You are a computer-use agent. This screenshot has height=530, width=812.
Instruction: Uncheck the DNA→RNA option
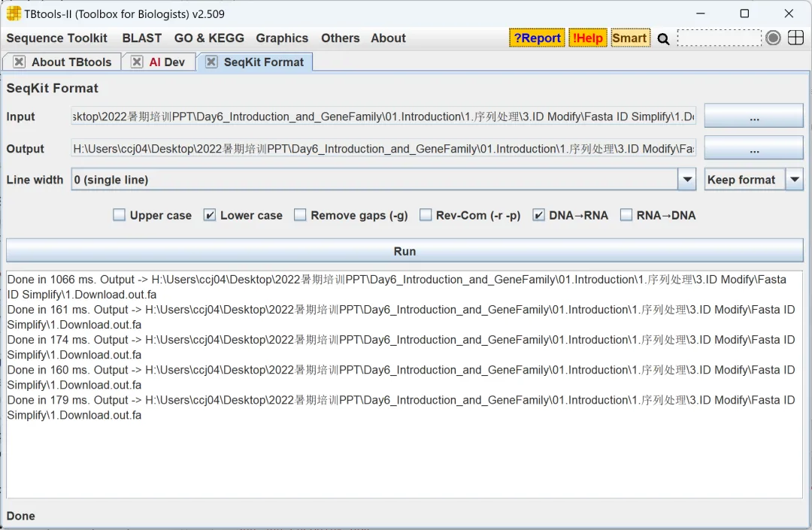coord(538,215)
